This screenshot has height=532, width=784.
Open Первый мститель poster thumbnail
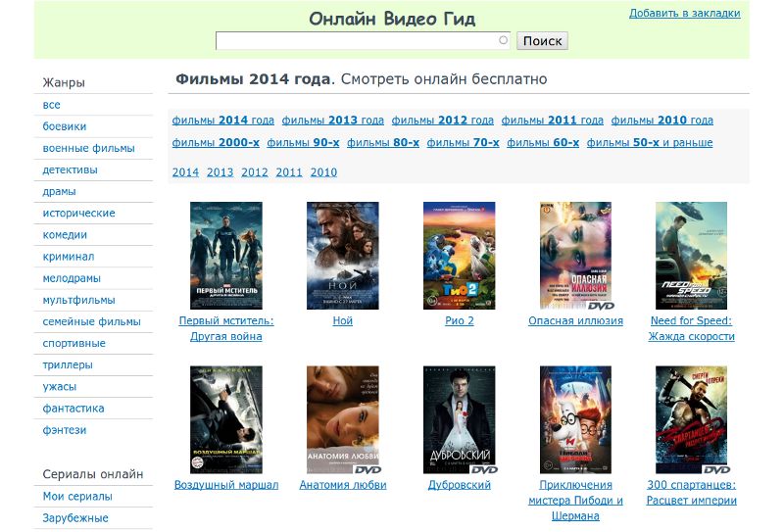click(226, 256)
